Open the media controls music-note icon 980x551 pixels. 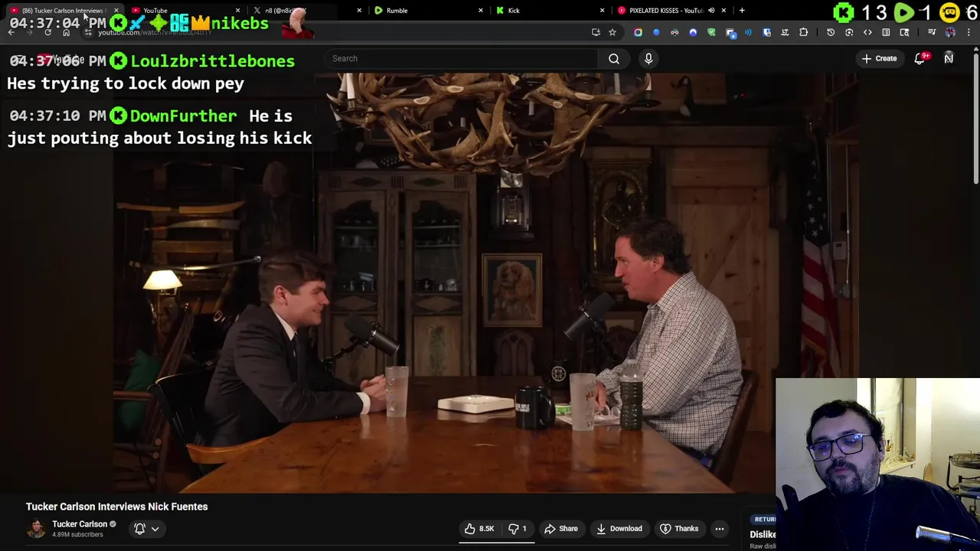pyautogui.click(x=932, y=32)
